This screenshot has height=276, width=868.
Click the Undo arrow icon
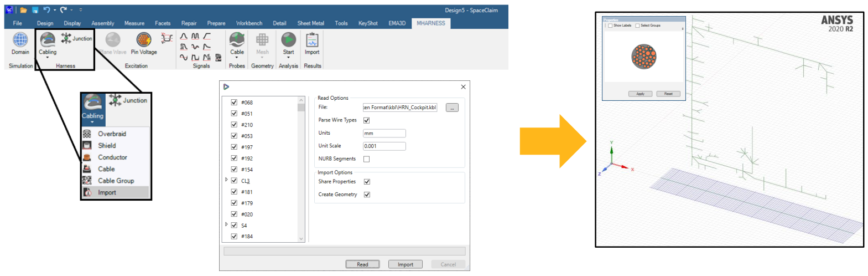click(47, 9)
